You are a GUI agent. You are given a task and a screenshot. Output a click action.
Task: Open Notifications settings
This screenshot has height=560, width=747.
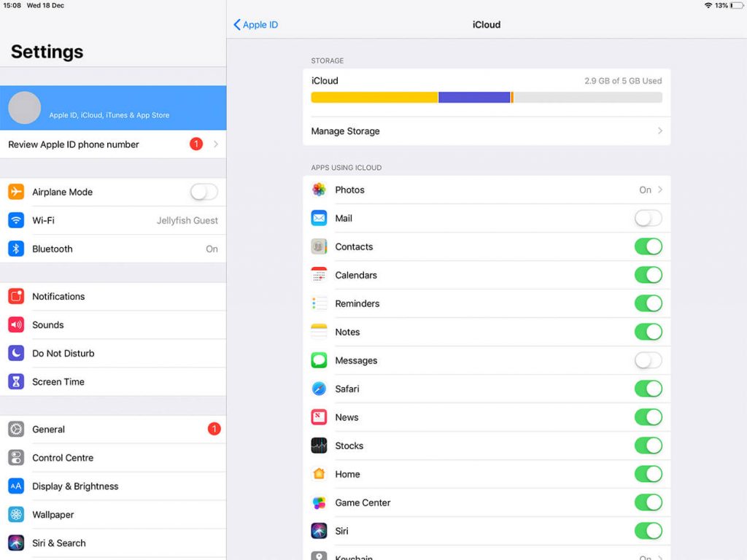[x=113, y=296]
